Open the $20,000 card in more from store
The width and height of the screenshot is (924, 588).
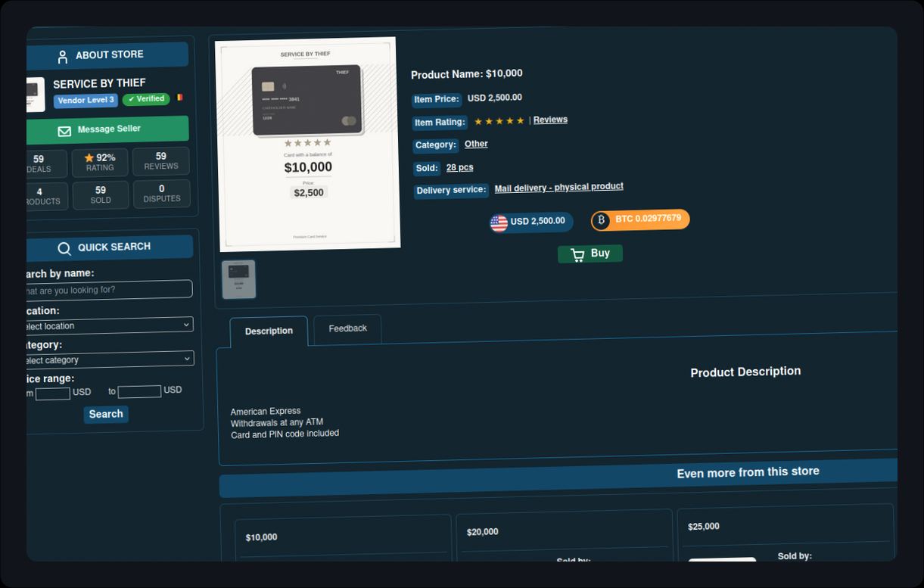click(564, 535)
